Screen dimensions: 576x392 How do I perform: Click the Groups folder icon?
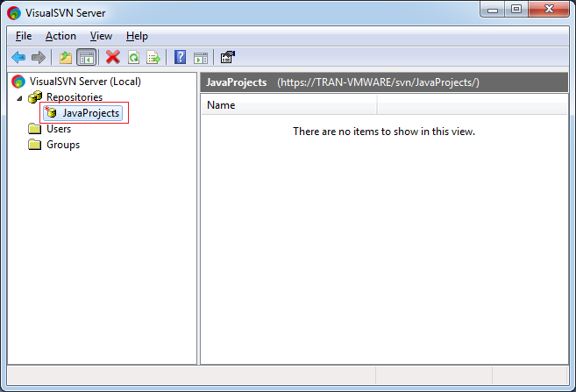pos(35,145)
